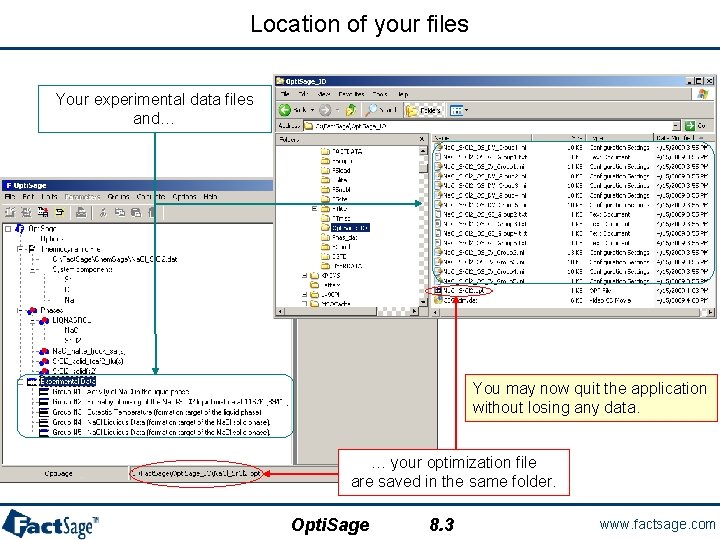The width and height of the screenshot is (720, 540).
Task: Click the Search magnifier button in Explorer
Action: click(x=381, y=110)
